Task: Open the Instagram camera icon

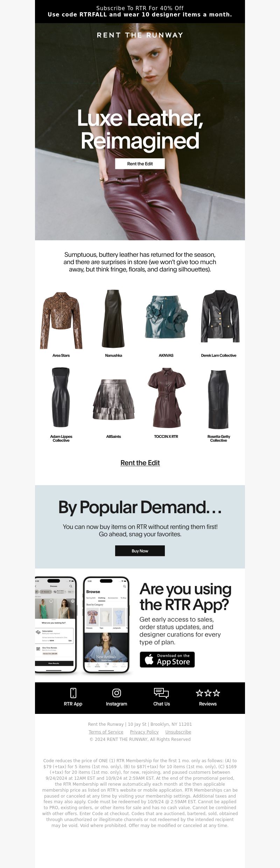Action: (117, 693)
